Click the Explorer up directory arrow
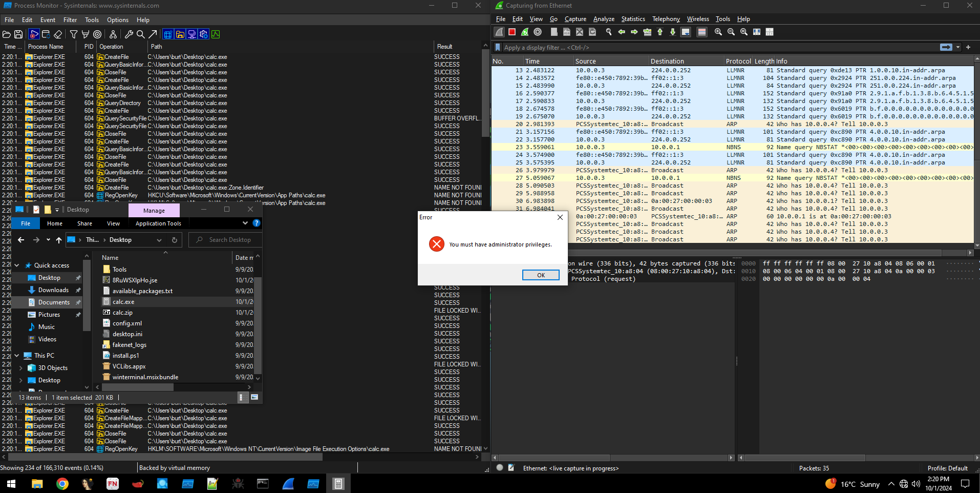The width and height of the screenshot is (980, 493). pyautogui.click(x=59, y=240)
